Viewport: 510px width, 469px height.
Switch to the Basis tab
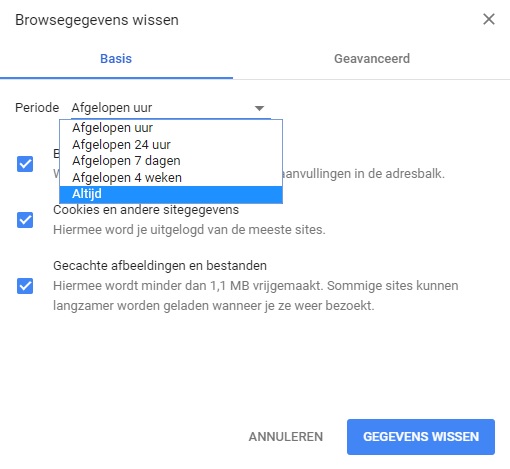116,59
